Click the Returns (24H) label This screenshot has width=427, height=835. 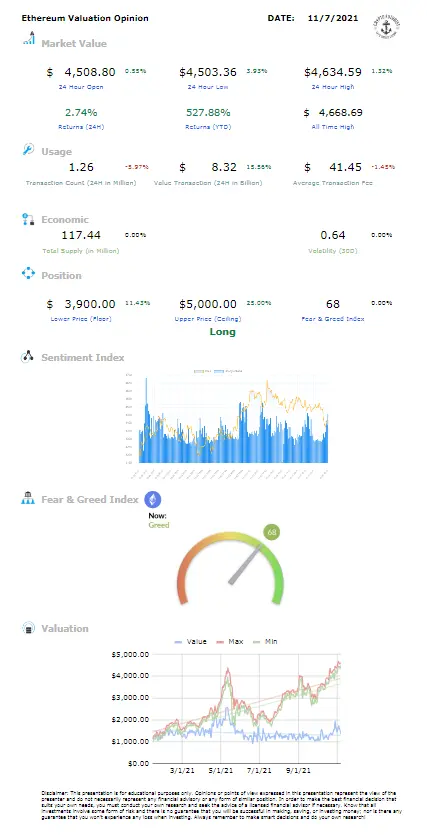tap(80, 127)
